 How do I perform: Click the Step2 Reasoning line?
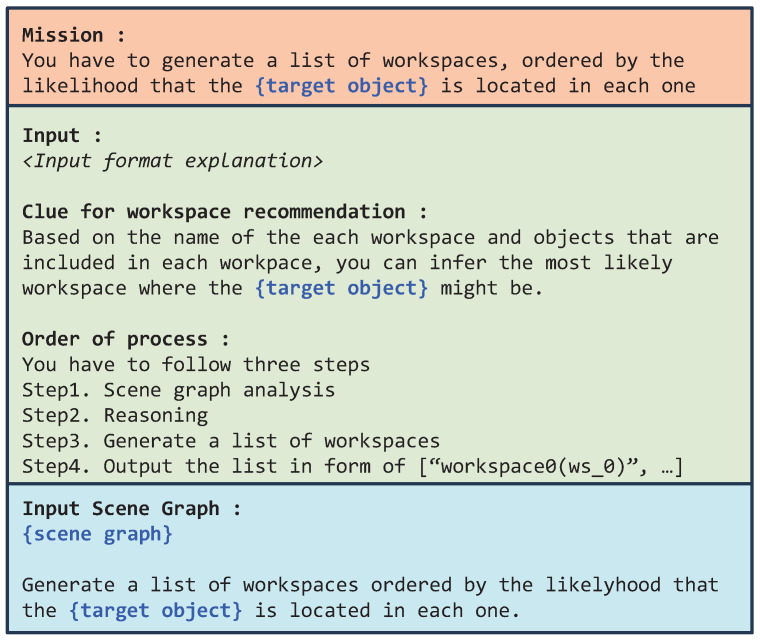click(x=115, y=416)
